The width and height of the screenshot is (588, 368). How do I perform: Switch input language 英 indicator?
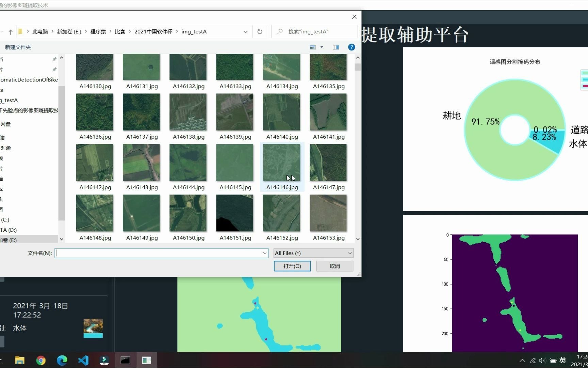pyautogui.click(x=563, y=360)
